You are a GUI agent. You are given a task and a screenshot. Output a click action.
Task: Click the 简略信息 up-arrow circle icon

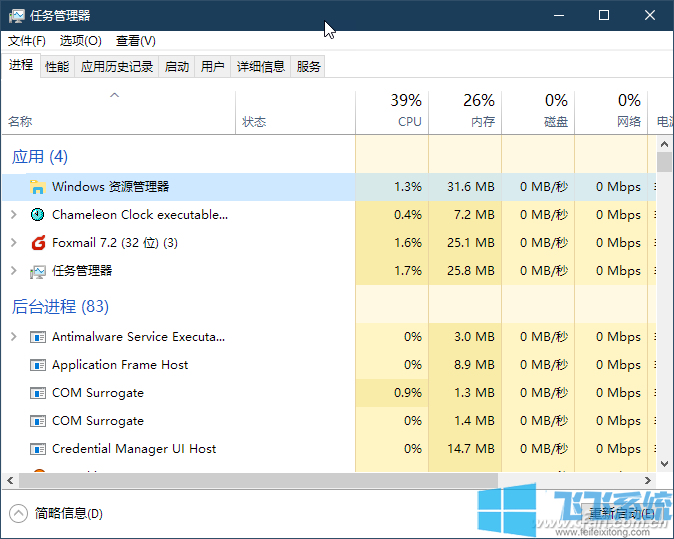pyautogui.click(x=18, y=513)
